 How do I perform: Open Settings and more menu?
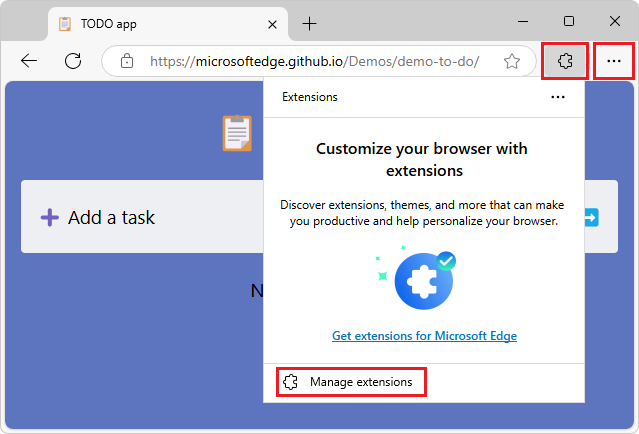pyautogui.click(x=614, y=61)
